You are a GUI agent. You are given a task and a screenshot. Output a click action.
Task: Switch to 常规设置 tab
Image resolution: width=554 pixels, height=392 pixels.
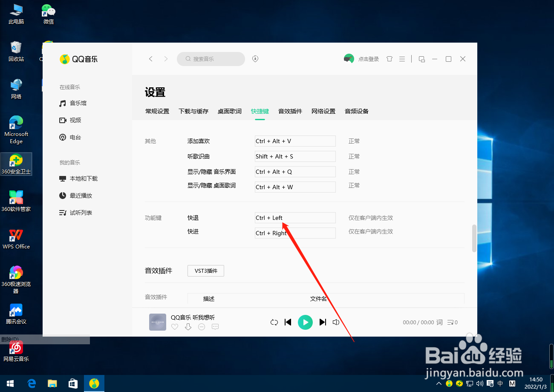(157, 111)
